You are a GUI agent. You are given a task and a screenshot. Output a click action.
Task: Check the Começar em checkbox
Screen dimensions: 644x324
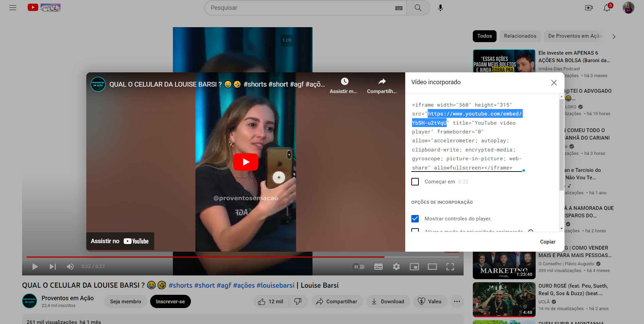(x=415, y=182)
